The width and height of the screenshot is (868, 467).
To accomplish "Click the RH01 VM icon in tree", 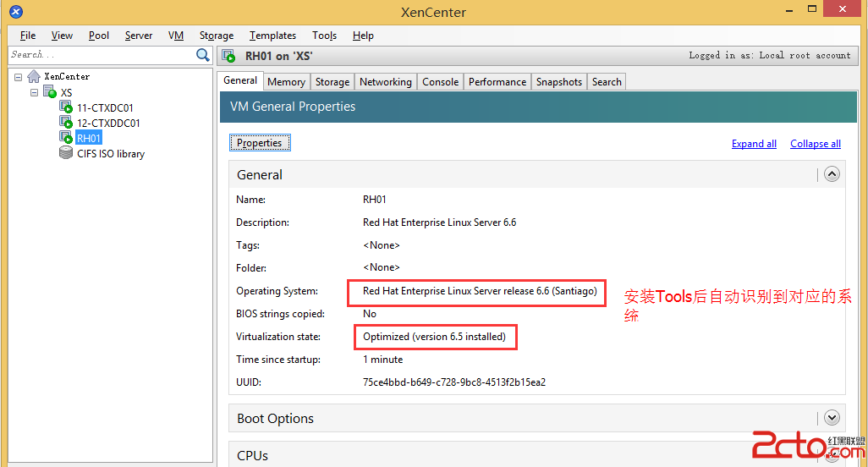I will (66, 137).
